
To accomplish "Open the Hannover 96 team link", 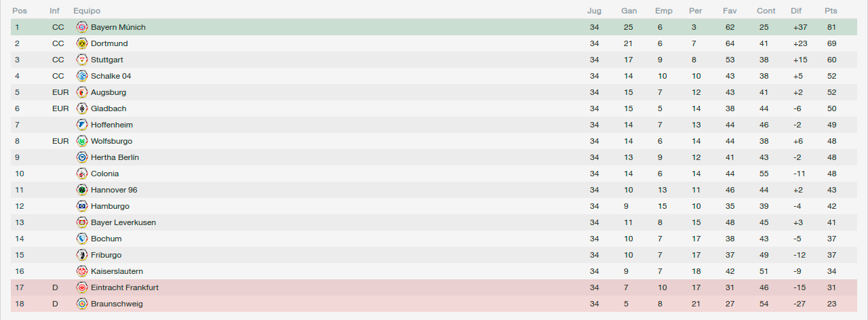I will (x=114, y=190).
